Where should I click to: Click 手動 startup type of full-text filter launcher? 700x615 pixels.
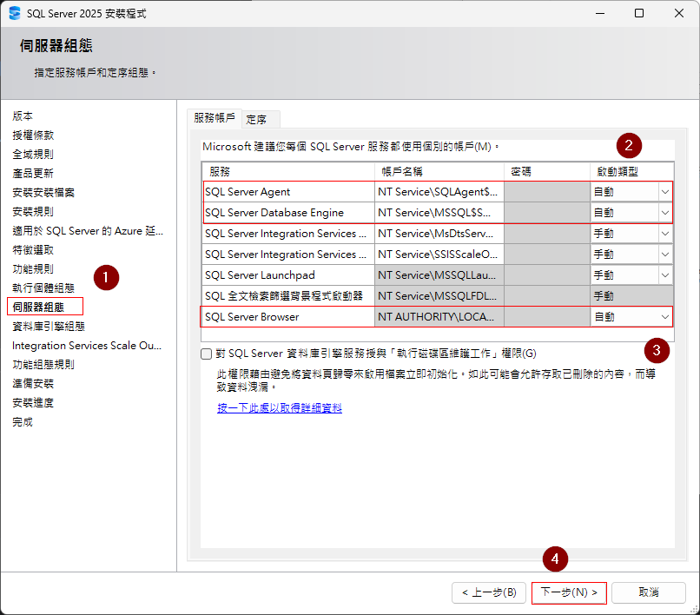631,295
